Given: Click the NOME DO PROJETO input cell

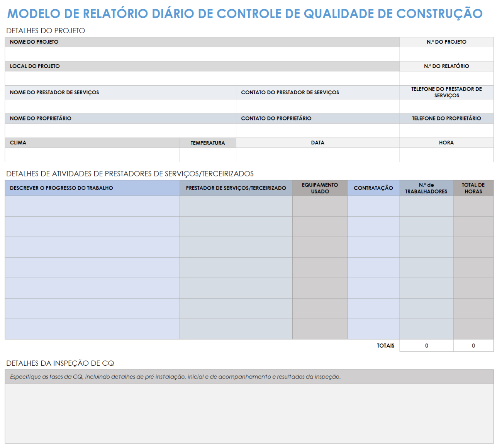Looking at the screenshot, I should pyautogui.click(x=201, y=54).
